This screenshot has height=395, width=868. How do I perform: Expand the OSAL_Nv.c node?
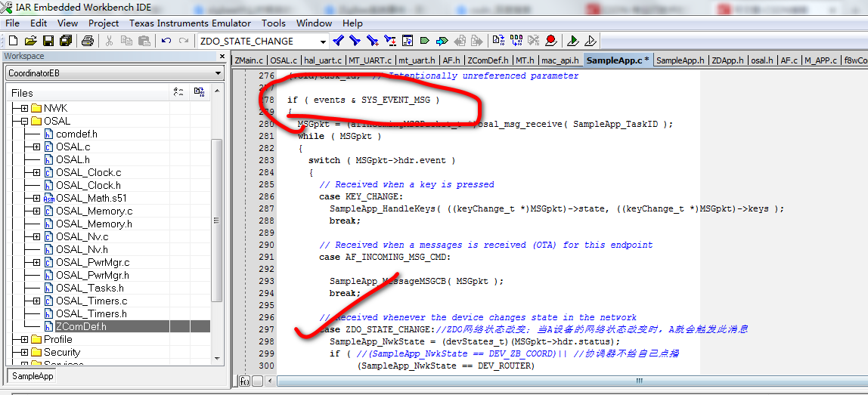[36, 237]
